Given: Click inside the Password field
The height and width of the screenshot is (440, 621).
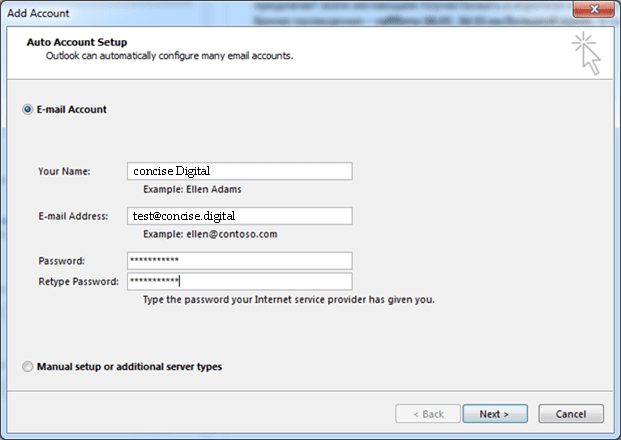Looking at the screenshot, I should 239,260.
